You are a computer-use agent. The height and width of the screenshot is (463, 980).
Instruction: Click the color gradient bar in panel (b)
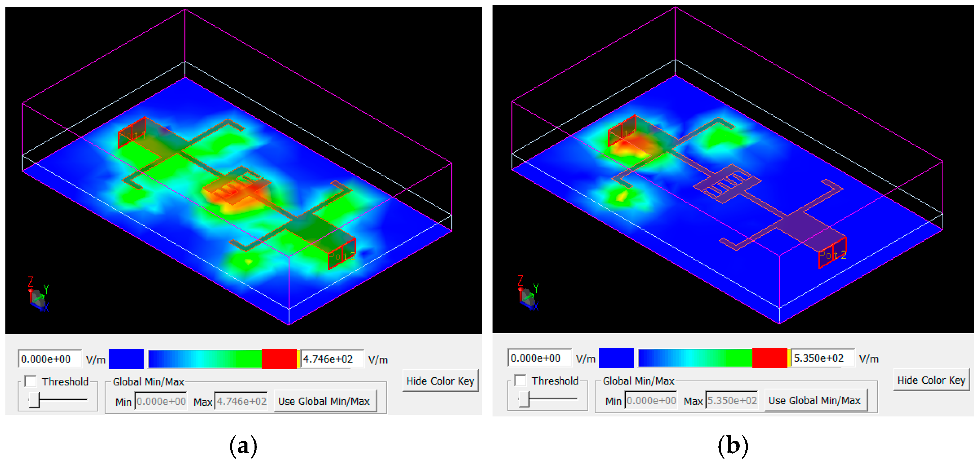[695, 358]
